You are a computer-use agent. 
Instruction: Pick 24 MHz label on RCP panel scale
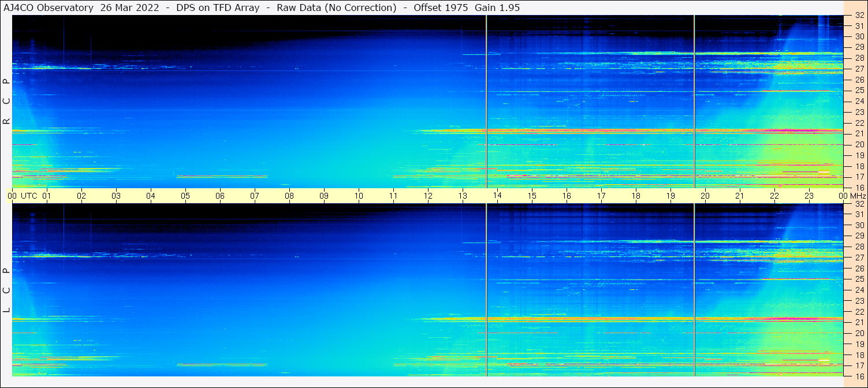pyautogui.click(x=859, y=102)
